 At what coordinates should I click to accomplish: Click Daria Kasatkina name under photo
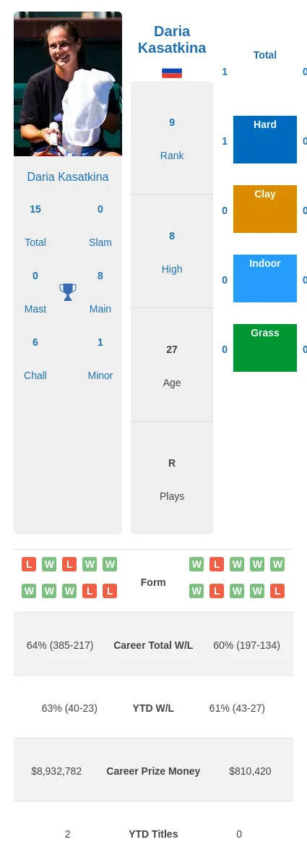(68, 176)
